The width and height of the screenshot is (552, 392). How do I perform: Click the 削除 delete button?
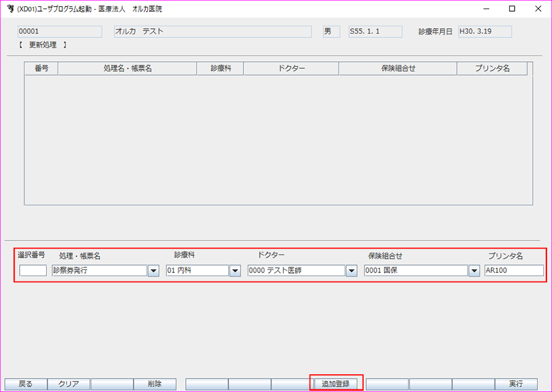(155, 383)
